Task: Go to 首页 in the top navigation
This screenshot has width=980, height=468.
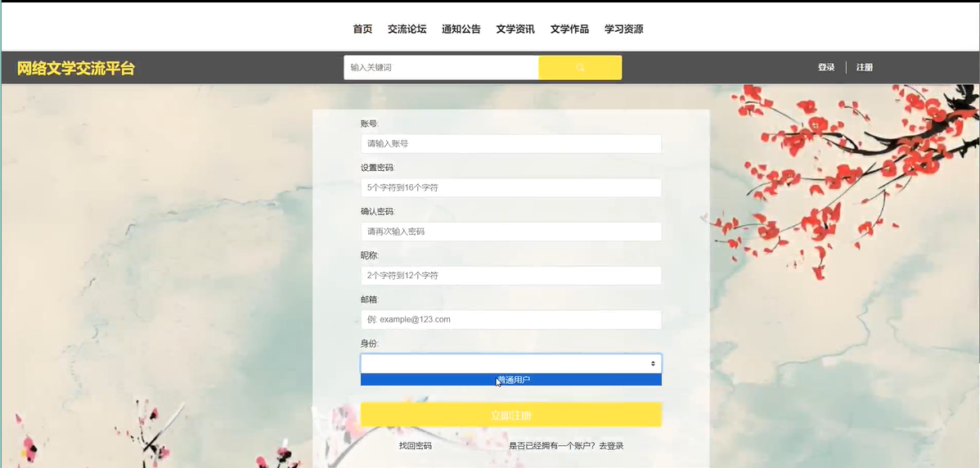Action: pos(362,29)
